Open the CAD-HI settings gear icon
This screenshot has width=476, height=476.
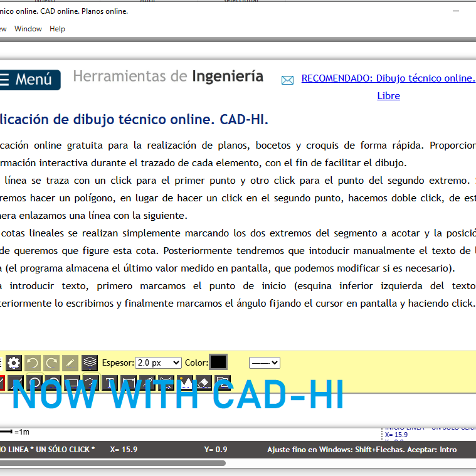[14, 362]
